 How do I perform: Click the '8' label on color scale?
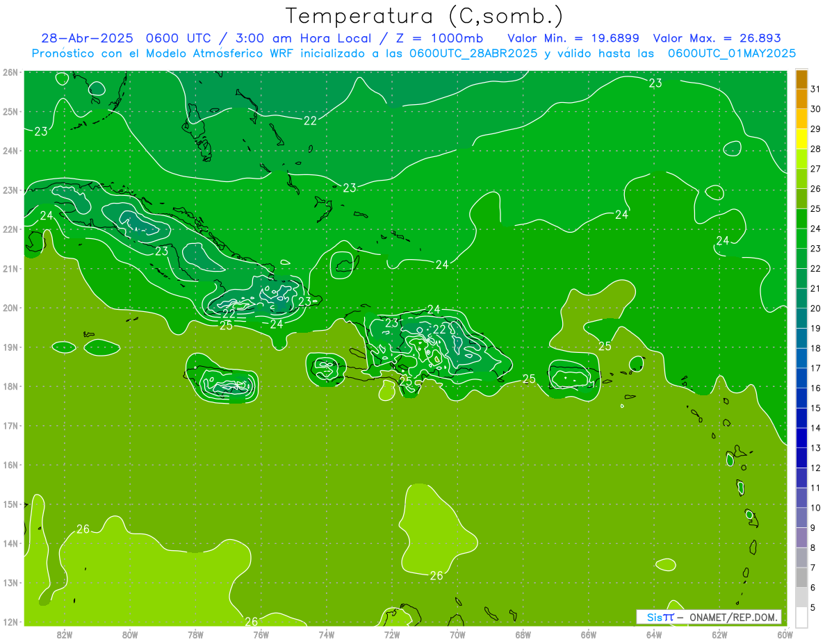[x=812, y=547]
